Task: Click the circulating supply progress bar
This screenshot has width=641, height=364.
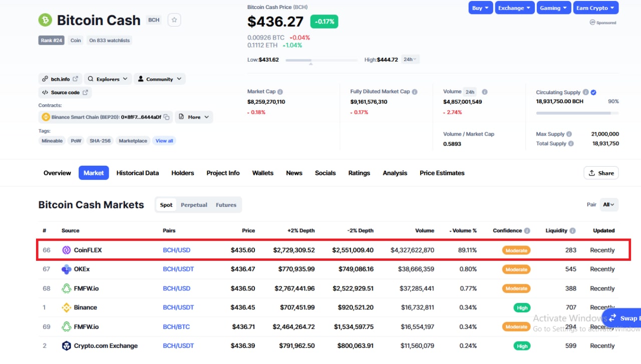Action: coord(577,113)
